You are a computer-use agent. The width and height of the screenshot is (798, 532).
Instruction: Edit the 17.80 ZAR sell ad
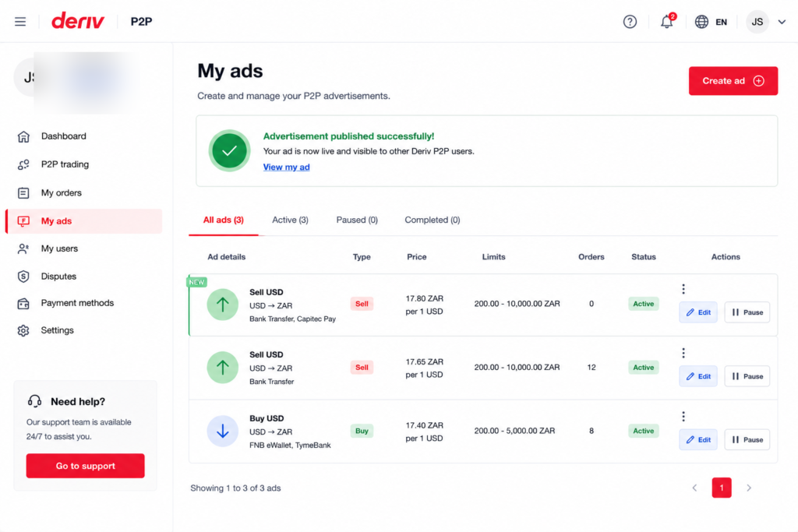click(698, 312)
